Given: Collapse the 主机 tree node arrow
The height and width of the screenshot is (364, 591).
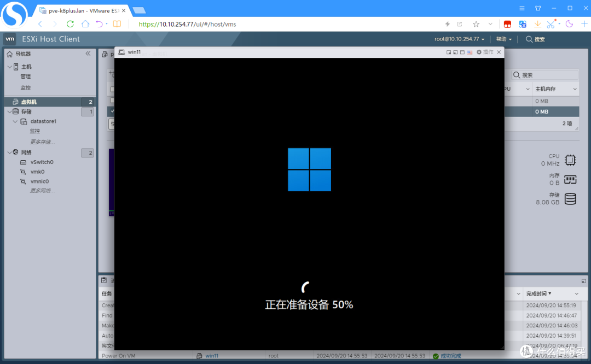Looking at the screenshot, I should 9,67.
